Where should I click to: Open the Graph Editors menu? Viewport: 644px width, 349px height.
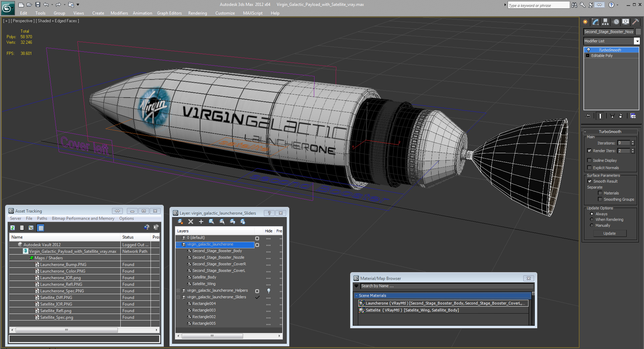pyautogui.click(x=169, y=13)
